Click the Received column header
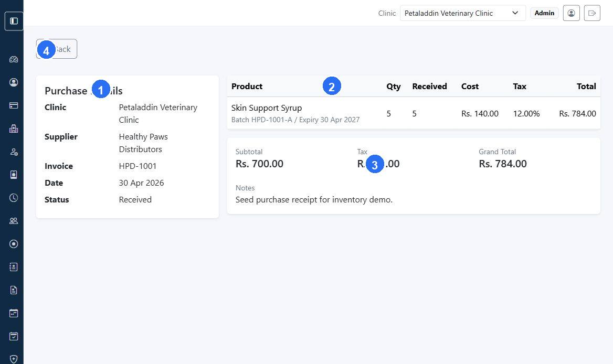The width and height of the screenshot is (613, 364). (x=429, y=87)
